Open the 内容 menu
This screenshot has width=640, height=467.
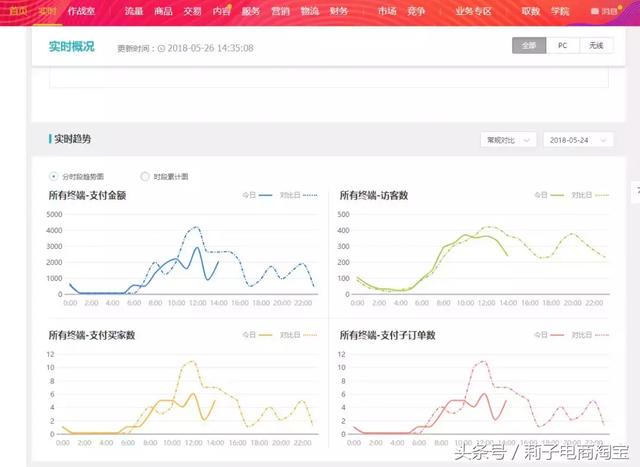click(x=222, y=11)
